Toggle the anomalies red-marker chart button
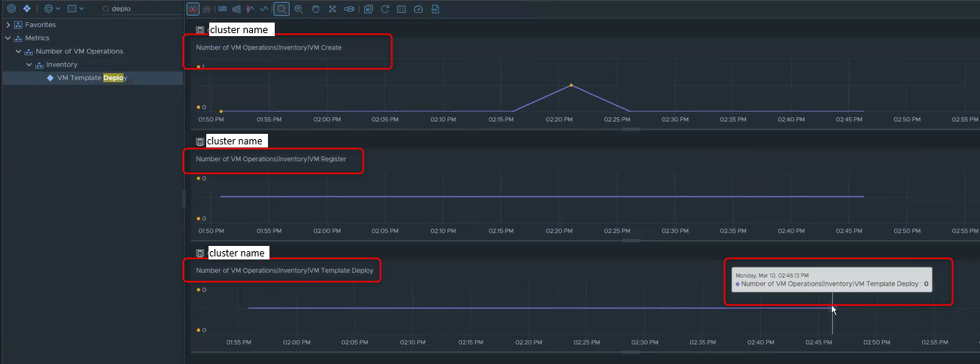980x364 pixels. 249,9
